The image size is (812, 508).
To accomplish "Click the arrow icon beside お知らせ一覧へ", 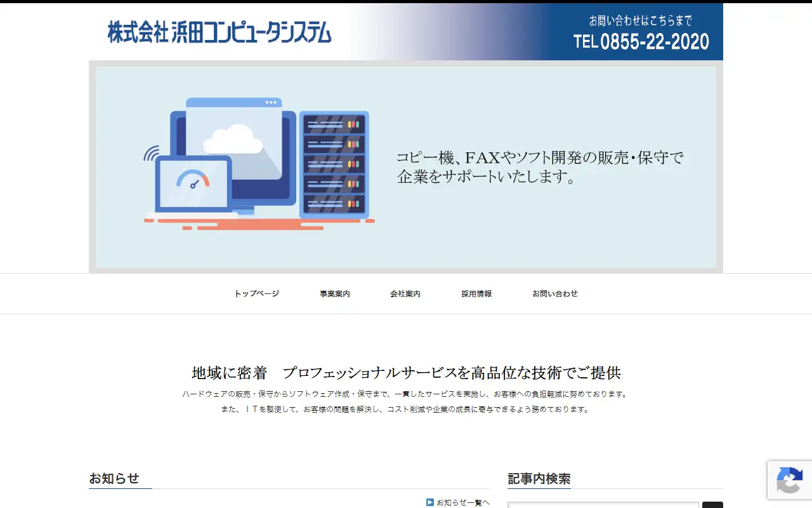I will (430, 502).
